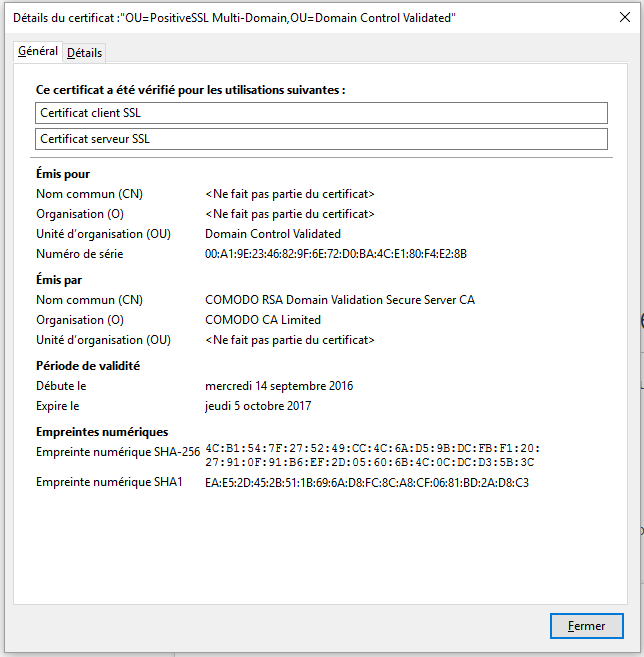644x657 pixels.
Task: Switch to the Détails tab
Action: click(84, 53)
